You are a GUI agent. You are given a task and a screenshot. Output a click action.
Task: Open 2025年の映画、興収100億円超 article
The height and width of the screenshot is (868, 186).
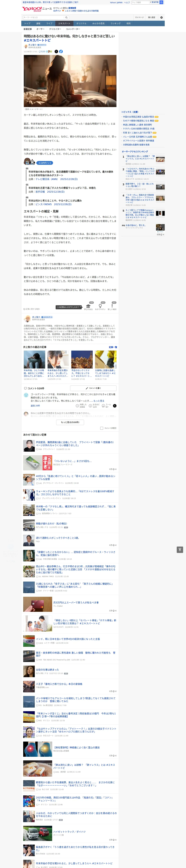point(75,799)
